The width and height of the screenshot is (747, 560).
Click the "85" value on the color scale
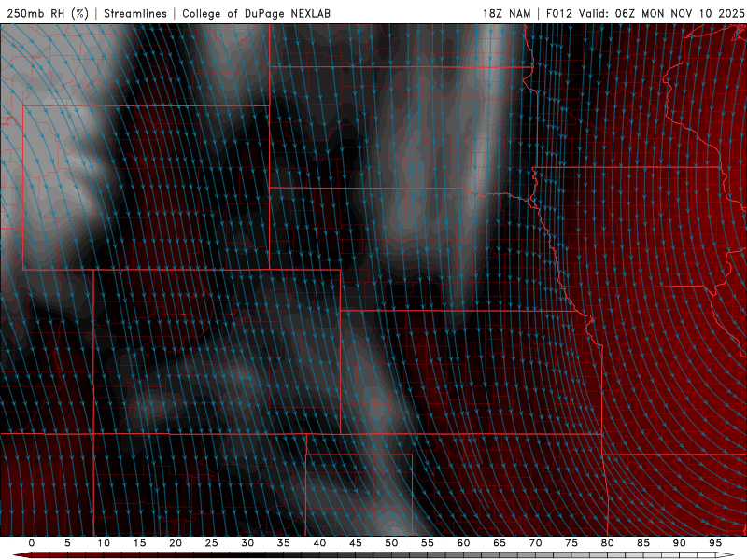(x=643, y=543)
